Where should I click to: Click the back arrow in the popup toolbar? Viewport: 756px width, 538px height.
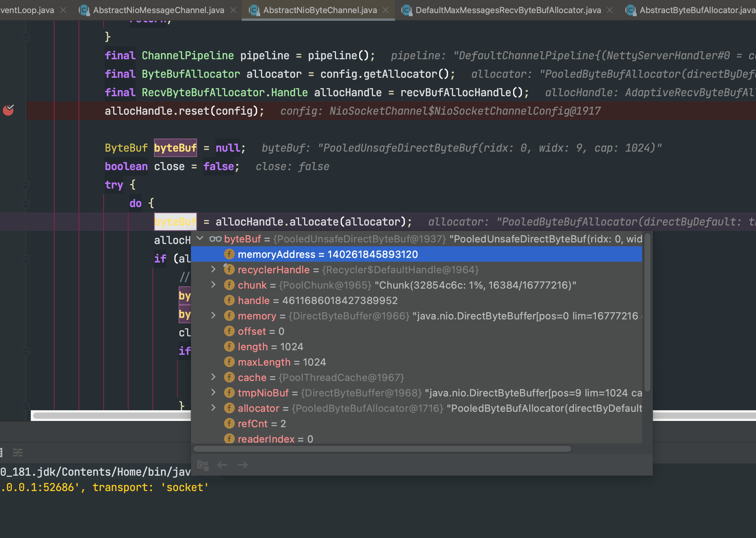coord(222,465)
